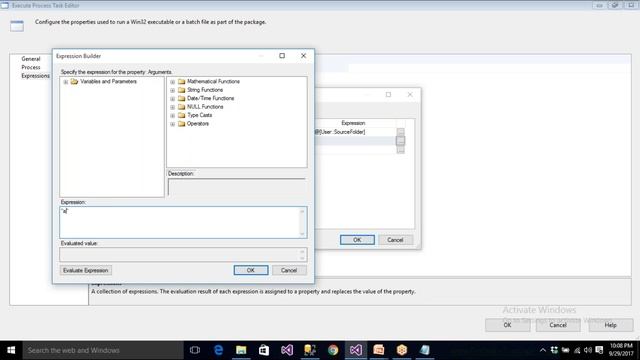Select the Date/Time Functions folder icon
This screenshot has height=360, width=640.
(x=182, y=98)
